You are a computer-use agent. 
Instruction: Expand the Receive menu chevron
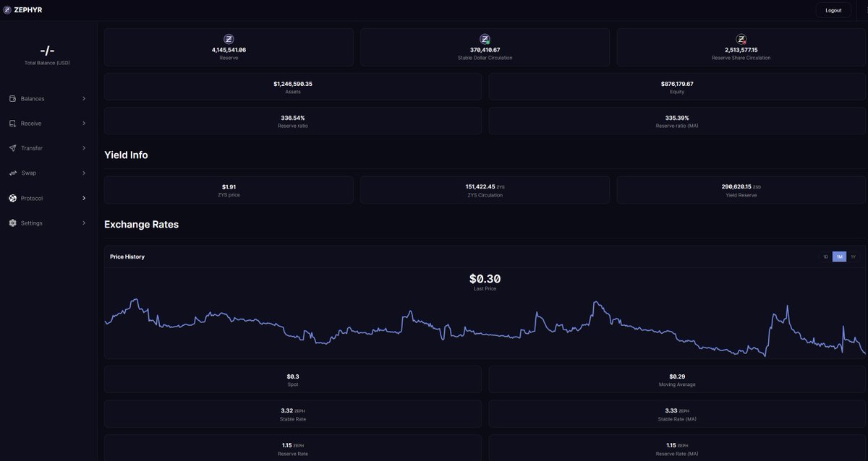click(84, 124)
